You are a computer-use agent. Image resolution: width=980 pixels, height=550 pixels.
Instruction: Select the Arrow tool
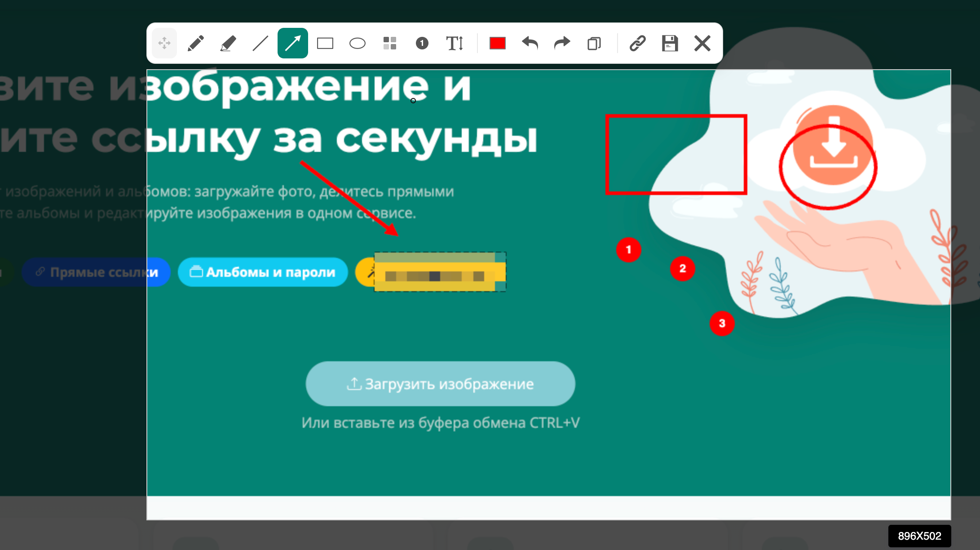293,44
